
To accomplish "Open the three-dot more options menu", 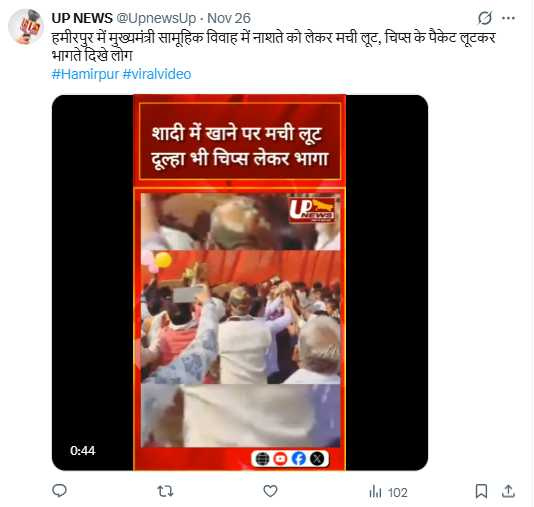I will 508,18.
